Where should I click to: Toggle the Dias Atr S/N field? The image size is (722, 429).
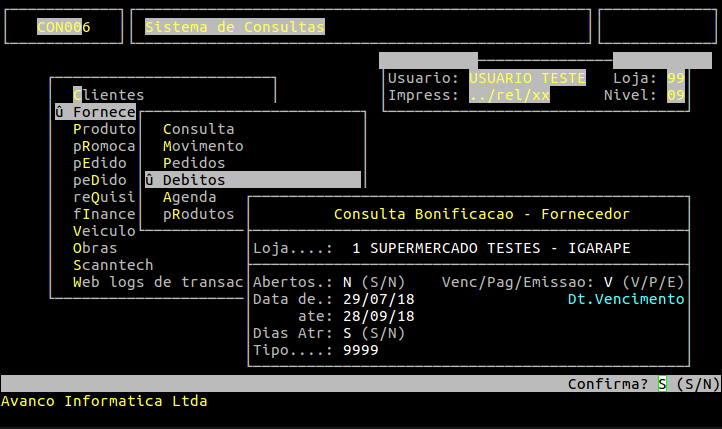347,333
